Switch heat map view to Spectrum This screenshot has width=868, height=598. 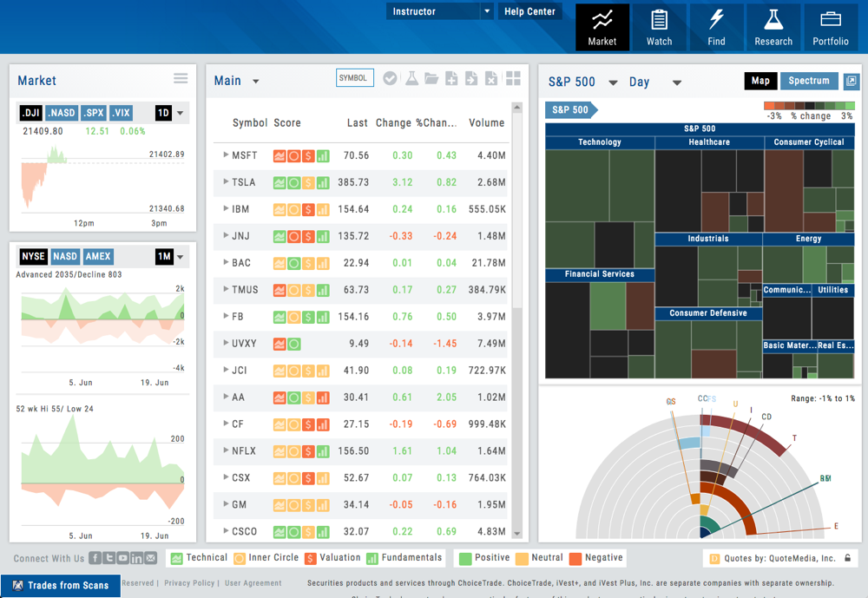[809, 81]
